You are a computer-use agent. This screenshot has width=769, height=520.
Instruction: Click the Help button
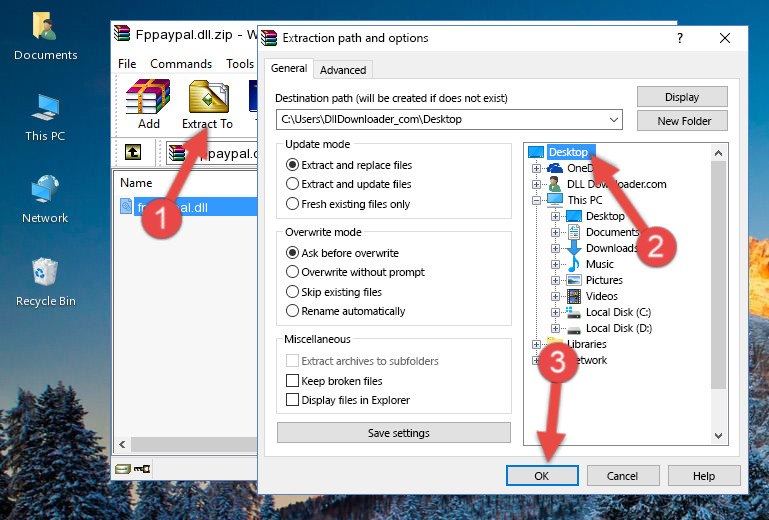coord(704,476)
